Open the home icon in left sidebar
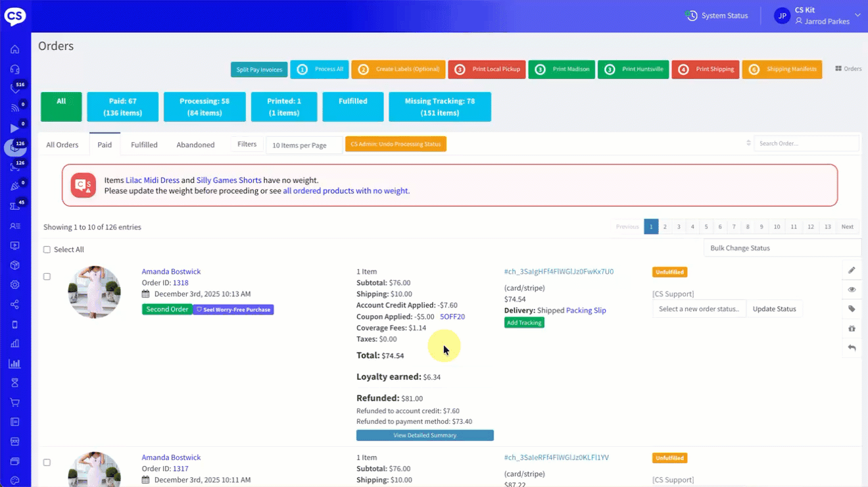868x487 pixels. [14, 49]
